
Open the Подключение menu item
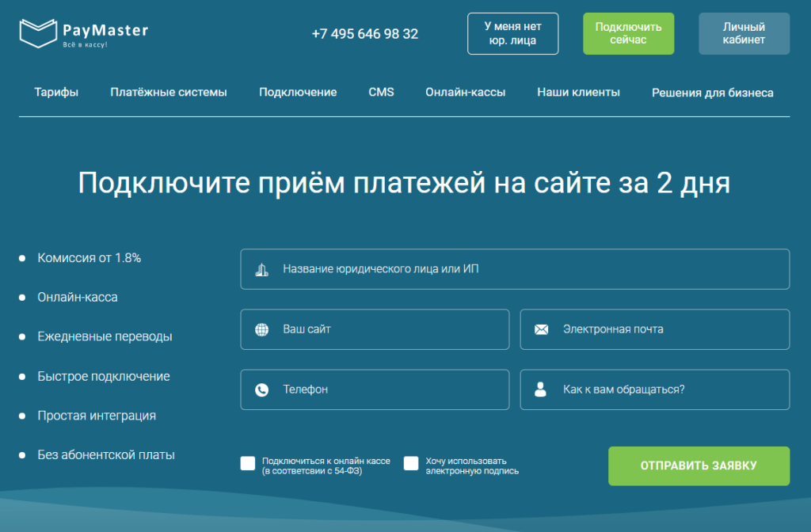click(298, 93)
